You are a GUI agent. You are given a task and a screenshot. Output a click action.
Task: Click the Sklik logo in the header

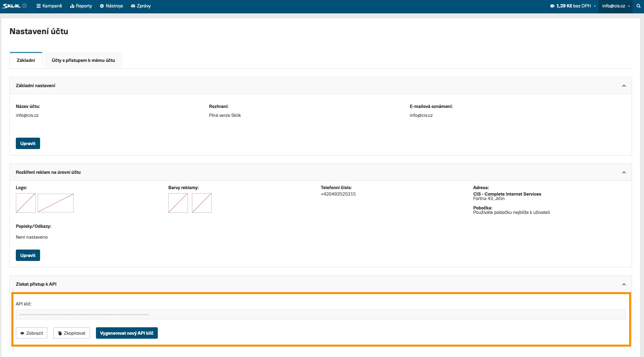pyautogui.click(x=11, y=6)
